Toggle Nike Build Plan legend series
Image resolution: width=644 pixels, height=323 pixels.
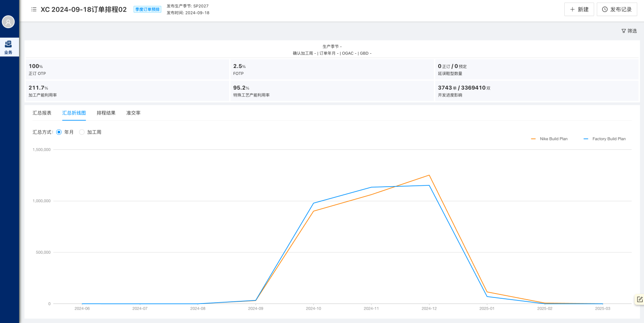(x=549, y=139)
